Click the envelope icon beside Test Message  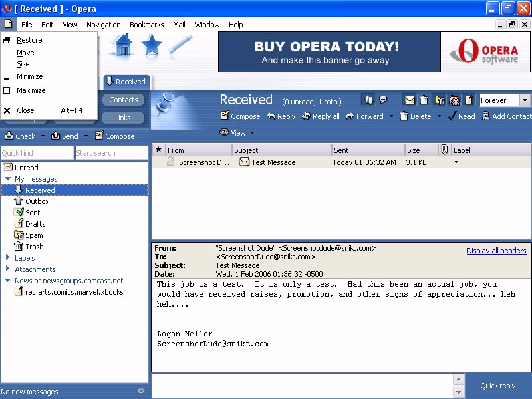tap(244, 162)
